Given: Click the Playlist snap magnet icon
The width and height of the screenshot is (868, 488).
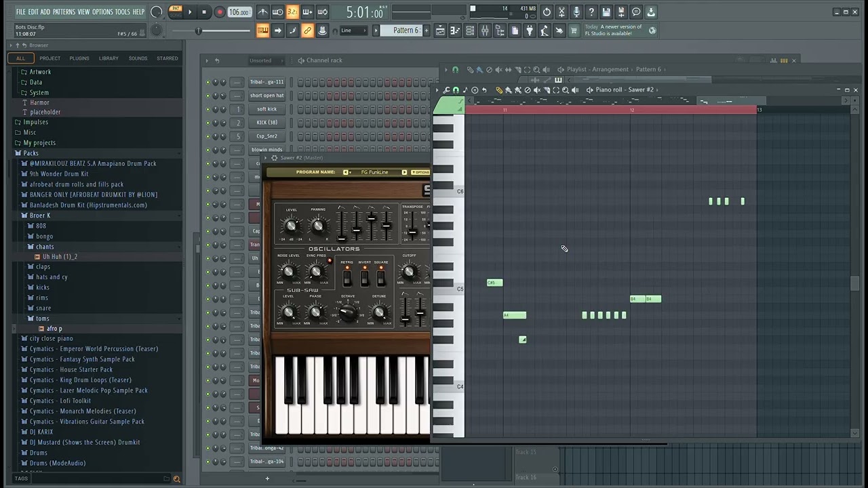Looking at the screenshot, I should click(x=455, y=70).
